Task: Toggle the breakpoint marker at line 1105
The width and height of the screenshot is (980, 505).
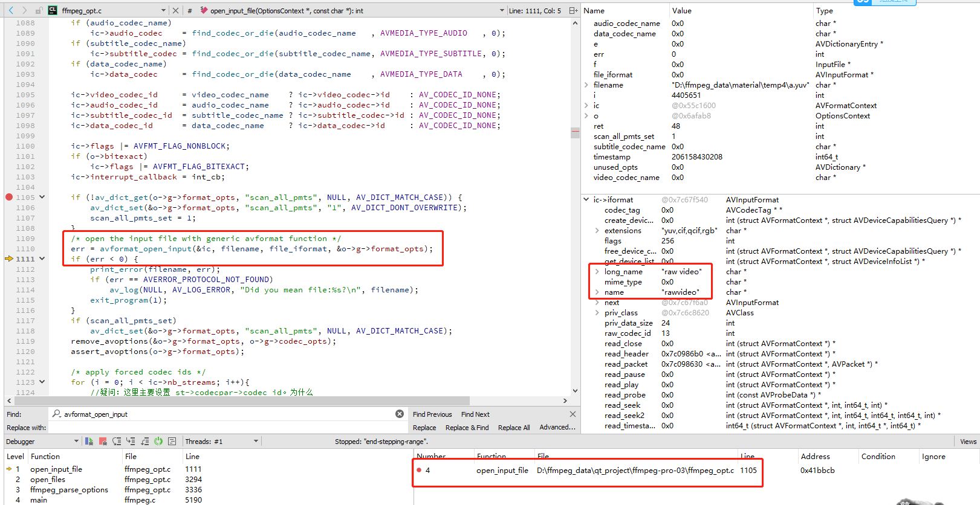Action: pos(9,197)
